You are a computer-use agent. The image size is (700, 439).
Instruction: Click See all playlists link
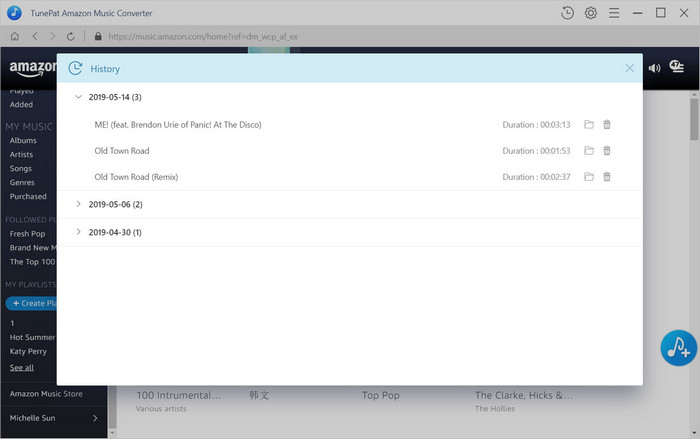pos(21,368)
